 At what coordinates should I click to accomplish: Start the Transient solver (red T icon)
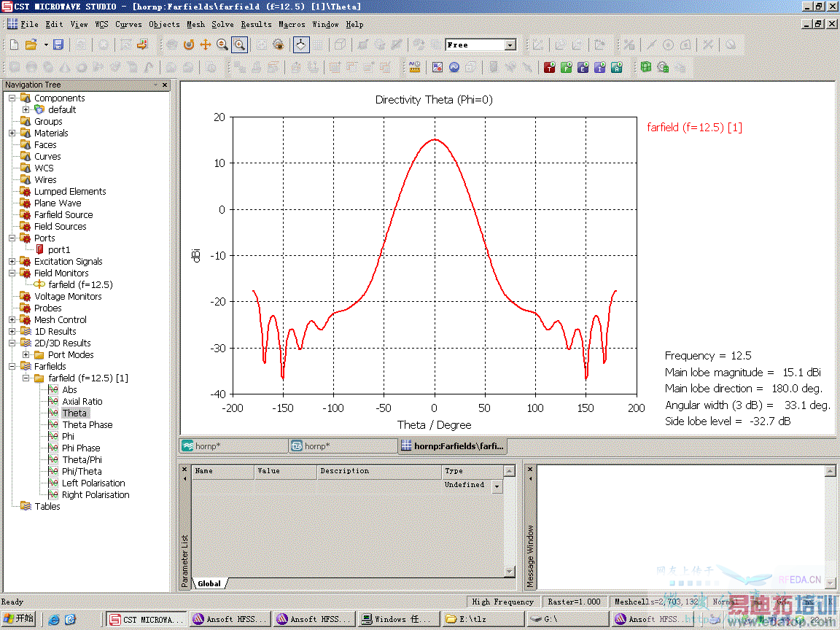click(x=549, y=68)
